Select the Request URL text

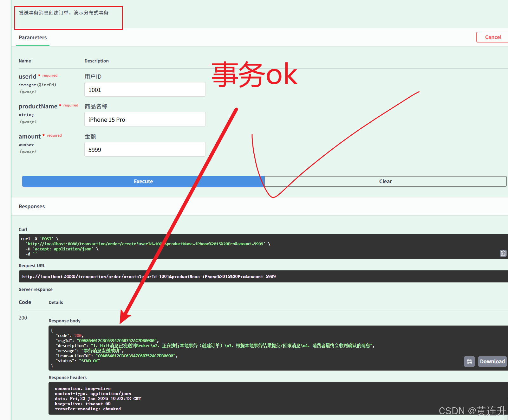pyautogui.click(x=149, y=277)
